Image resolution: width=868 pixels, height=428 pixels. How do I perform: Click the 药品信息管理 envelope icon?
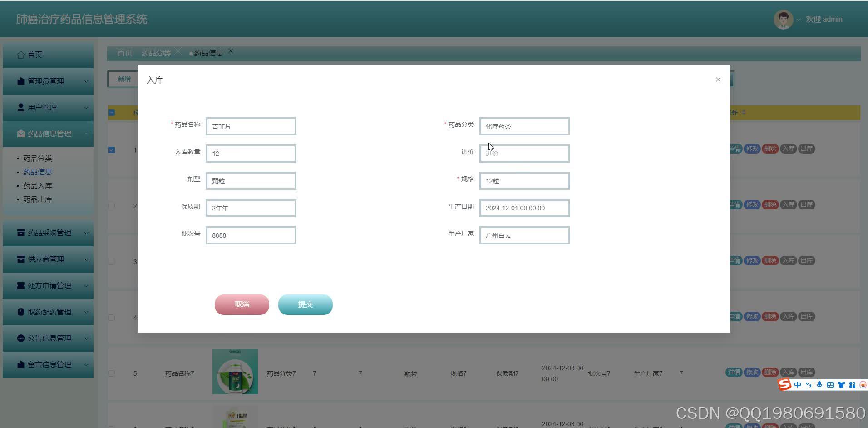[x=21, y=134]
